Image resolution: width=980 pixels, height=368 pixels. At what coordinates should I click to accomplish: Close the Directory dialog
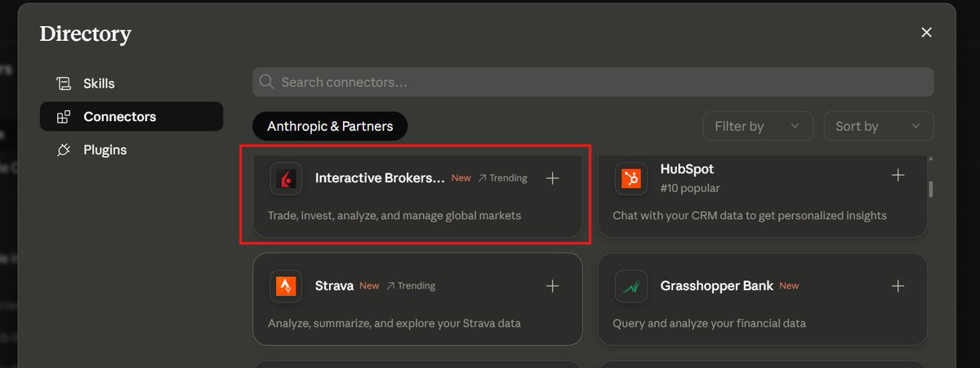[926, 33]
